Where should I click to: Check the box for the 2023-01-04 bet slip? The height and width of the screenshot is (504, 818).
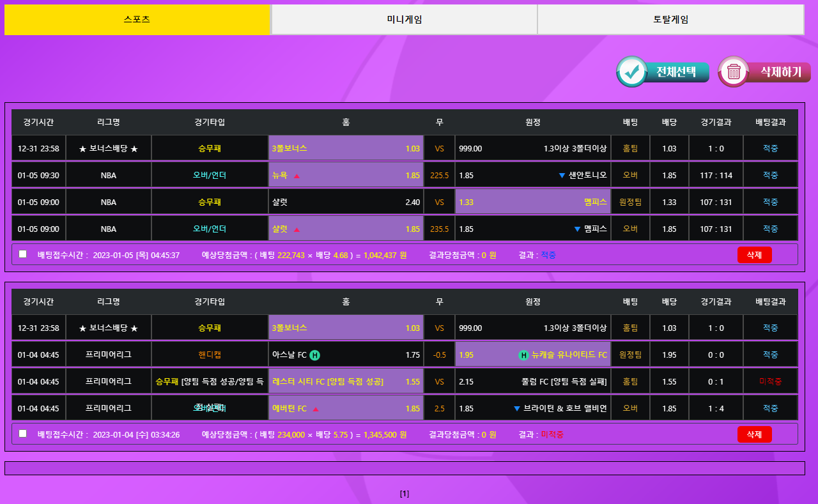tap(23, 434)
